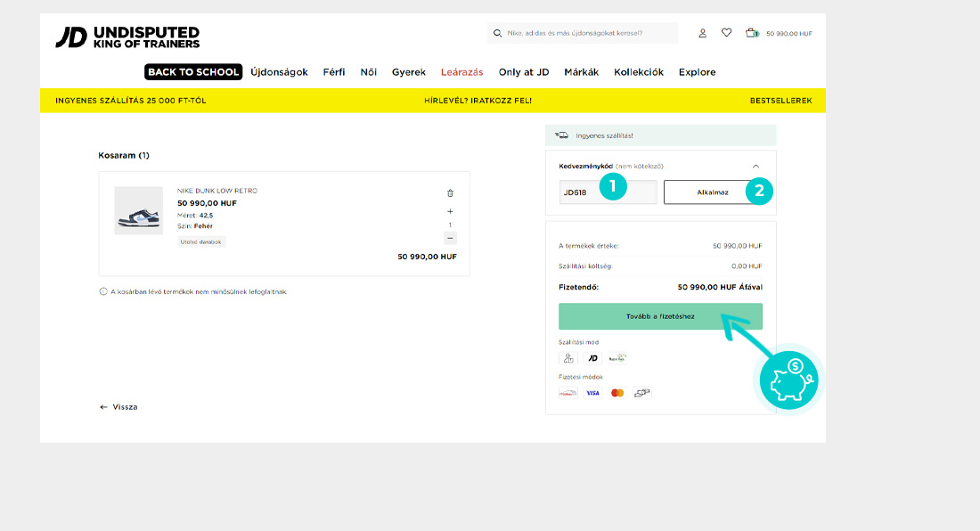This screenshot has height=531, width=980.
Task: Click the 50 990,00 HUF Áfával total
Action: click(x=720, y=288)
